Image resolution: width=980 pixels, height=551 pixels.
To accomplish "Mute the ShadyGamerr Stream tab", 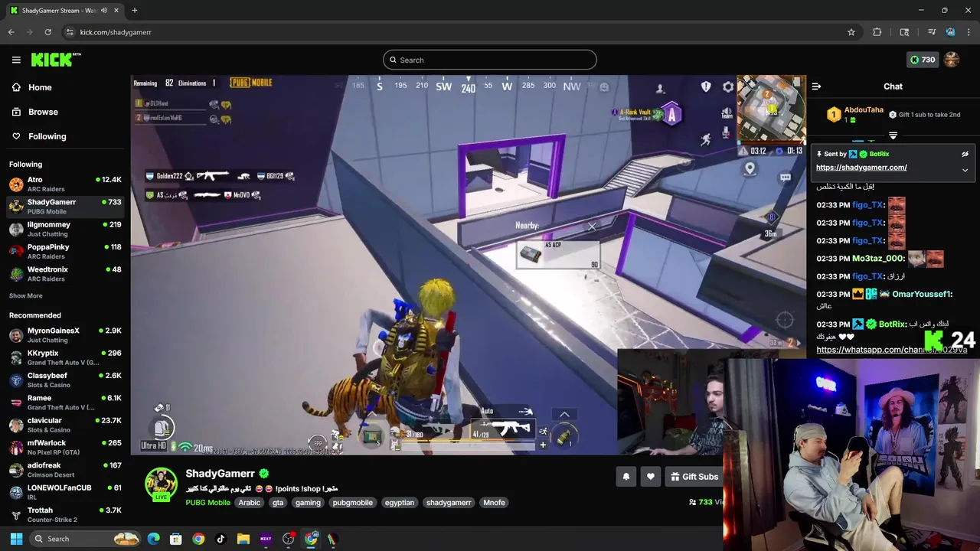I will 104,11.
